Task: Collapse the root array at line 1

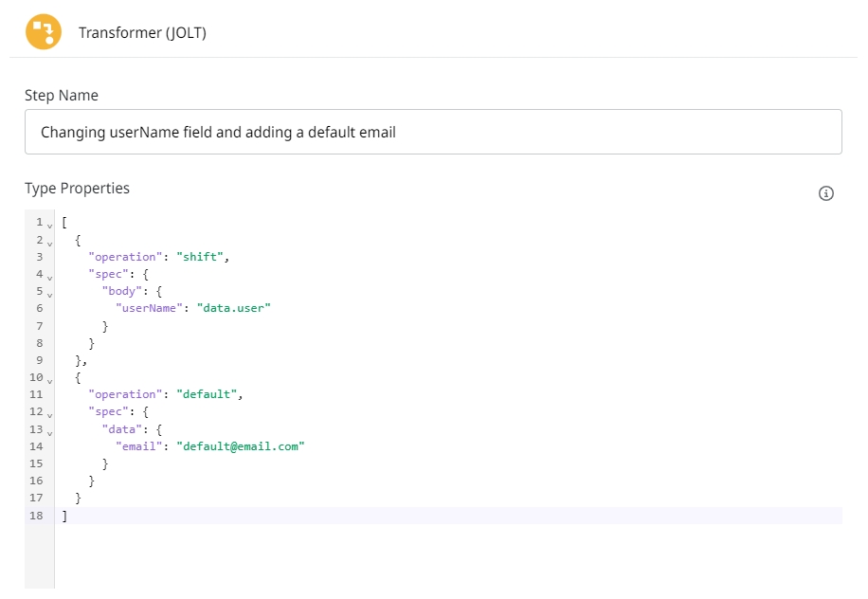Action: pos(49,224)
